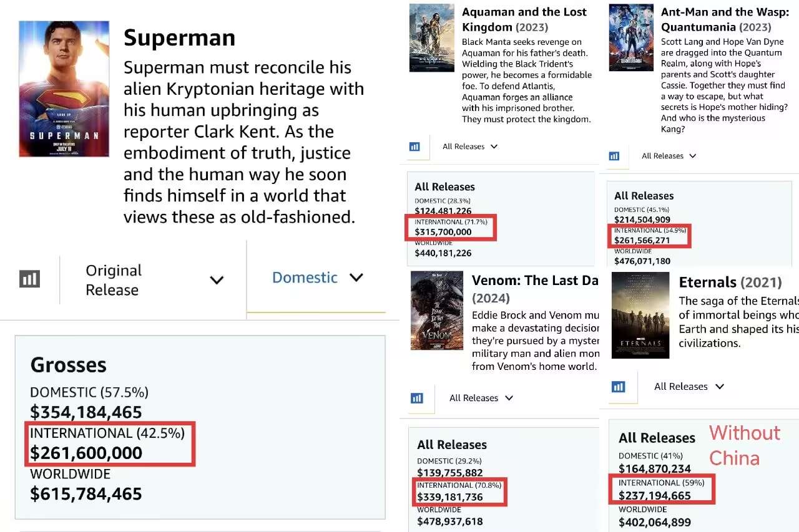Click the Eternals (2021) title

730,283
